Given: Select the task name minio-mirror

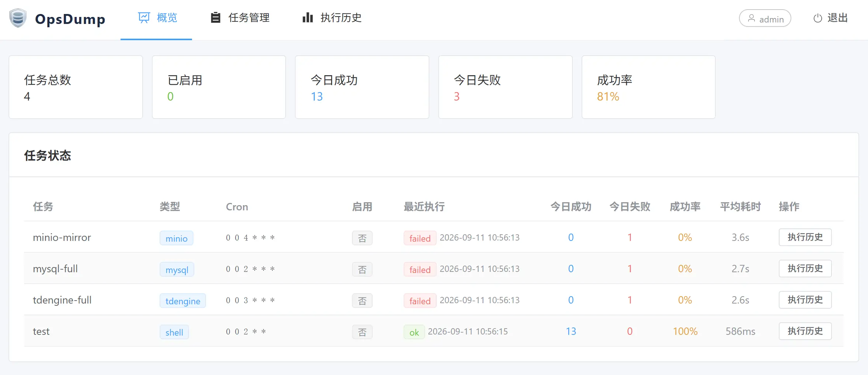Looking at the screenshot, I should click(x=62, y=237).
